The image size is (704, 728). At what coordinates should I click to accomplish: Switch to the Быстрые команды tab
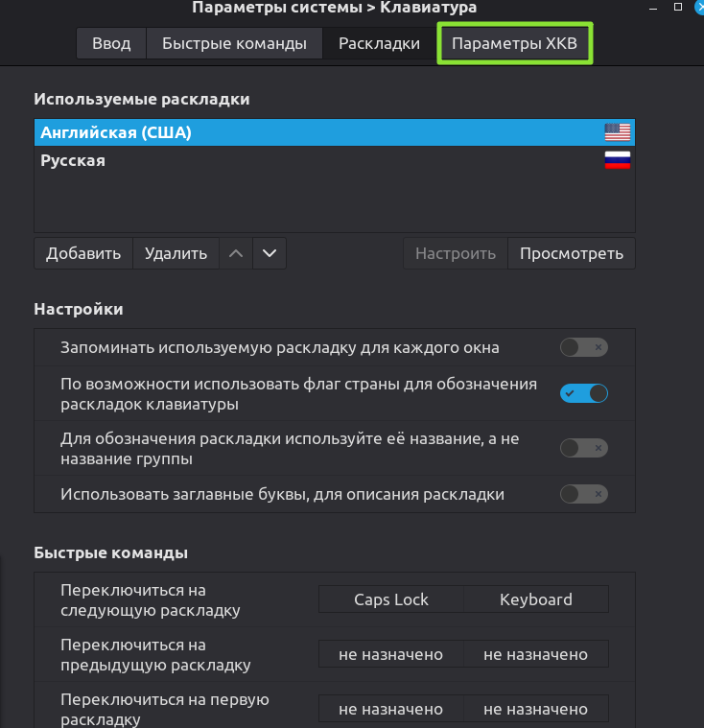(x=234, y=43)
